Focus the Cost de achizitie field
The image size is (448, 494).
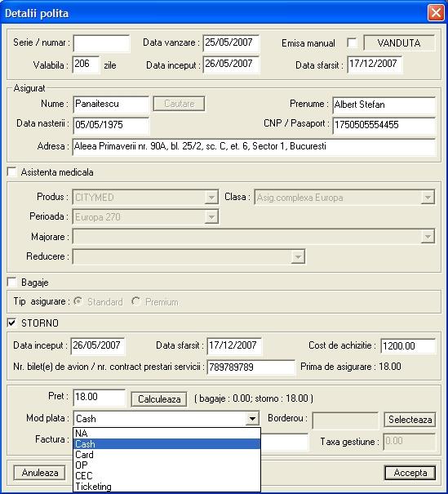point(408,346)
